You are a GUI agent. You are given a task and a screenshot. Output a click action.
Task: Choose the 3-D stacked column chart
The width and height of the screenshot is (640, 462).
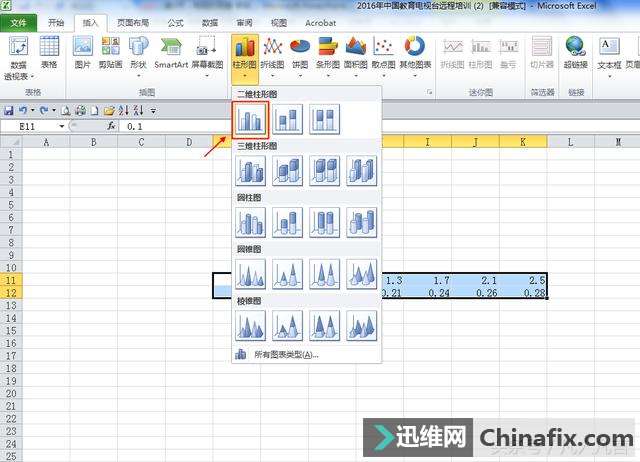287,171
